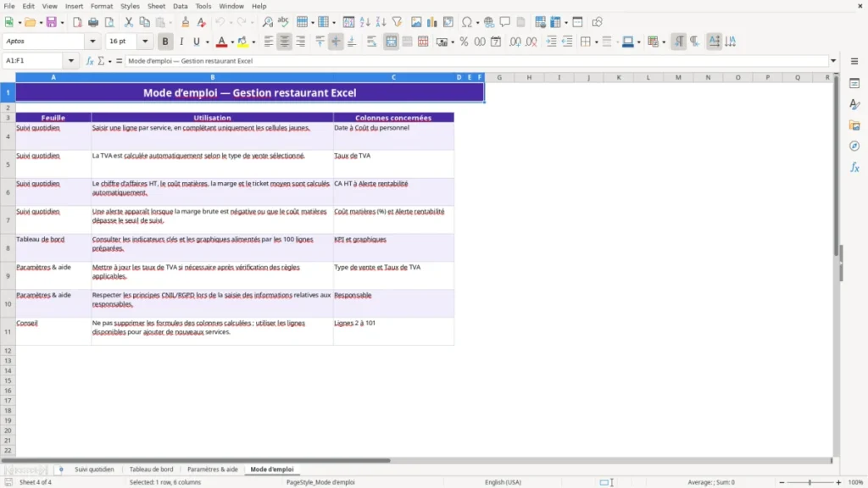The height and width of the screenshot is (488, 868).
Task: Open the Data menu
Action: [x=180, y=6]
